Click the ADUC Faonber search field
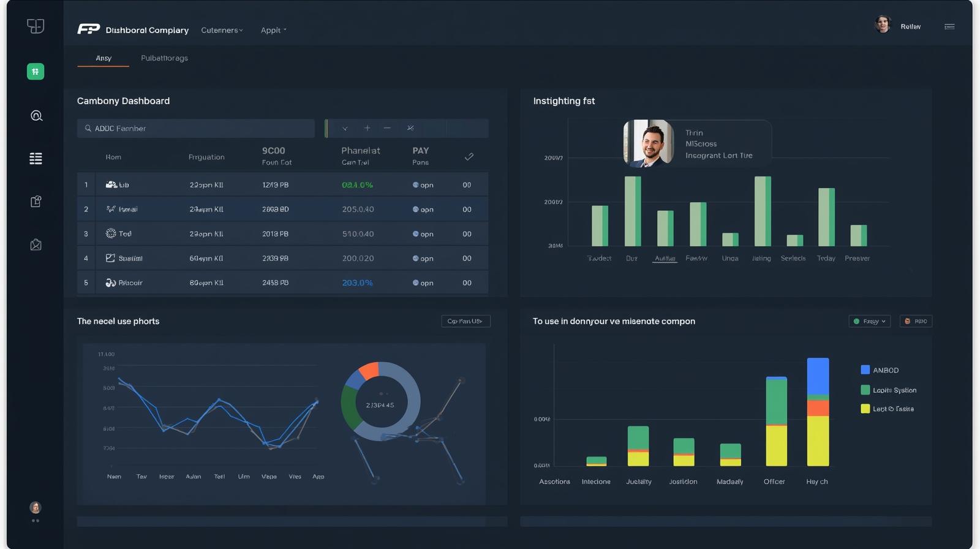This screenshot has height=549, width=980. tap(196, 129)
